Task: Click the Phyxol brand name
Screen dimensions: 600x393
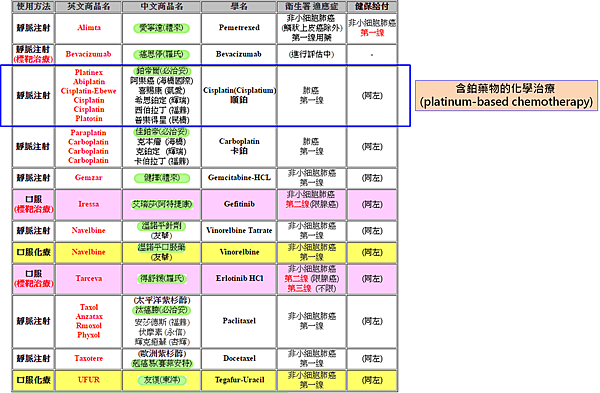Action: pyautogui.click(x=89, y=335)
